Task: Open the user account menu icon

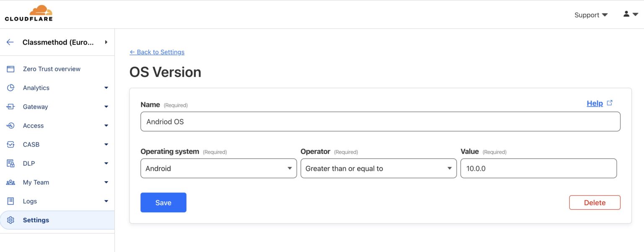Action: (625, 14)
